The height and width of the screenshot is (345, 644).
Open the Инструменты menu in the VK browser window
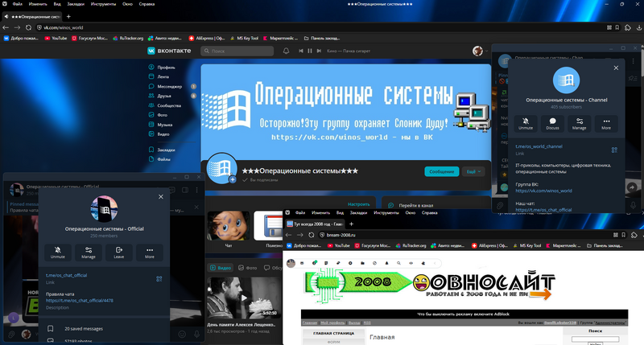pyautogui.click(x=103, y=4)
